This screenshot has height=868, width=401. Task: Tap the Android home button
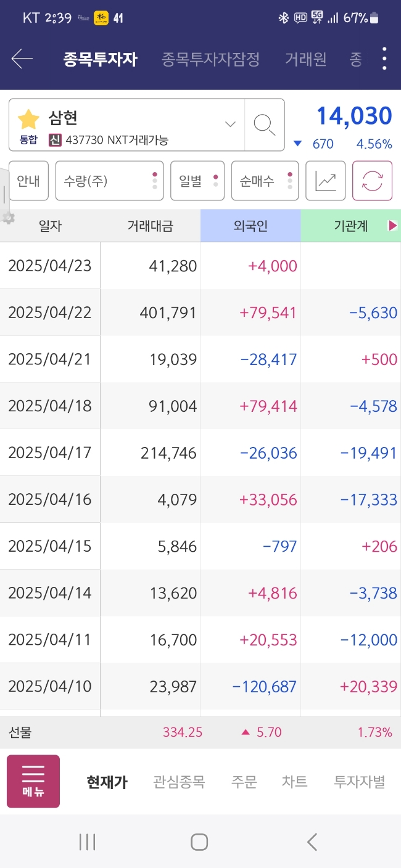tap(199, 842)
